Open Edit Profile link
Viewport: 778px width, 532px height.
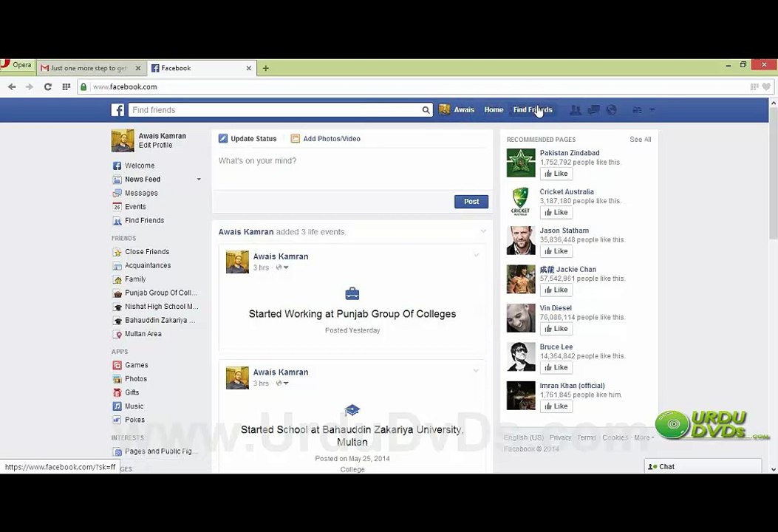[x=155, y=145]
